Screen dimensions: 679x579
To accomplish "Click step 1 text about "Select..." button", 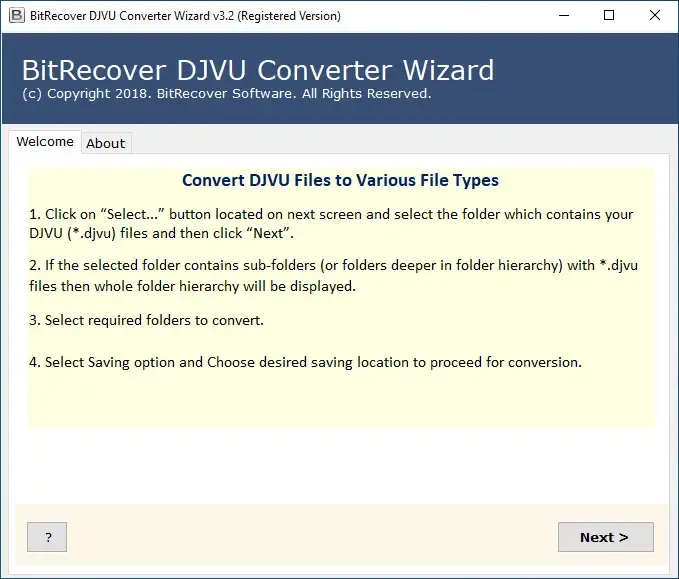I will point(331,224).
